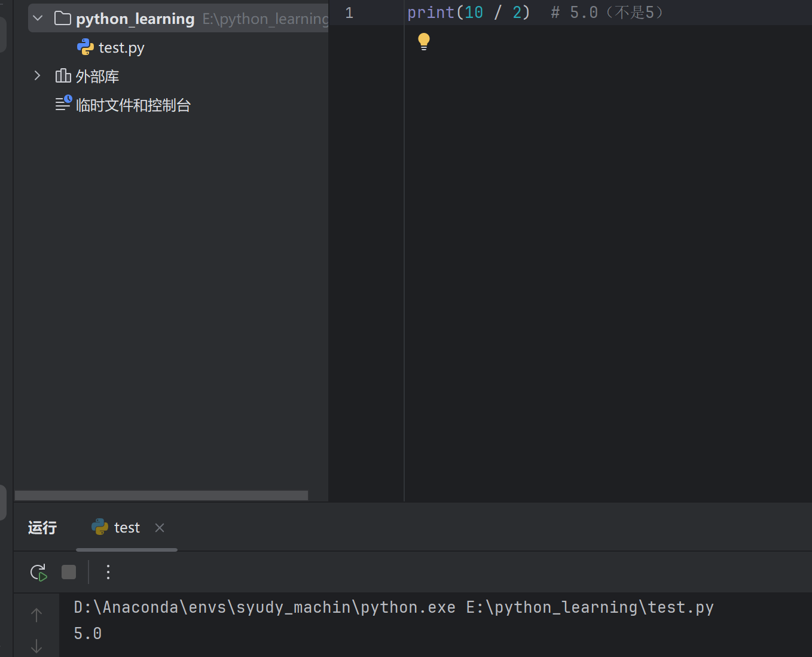This screenshot has width=812, height=657.
Task: Stop the running process
Action: tap(69, 572)
